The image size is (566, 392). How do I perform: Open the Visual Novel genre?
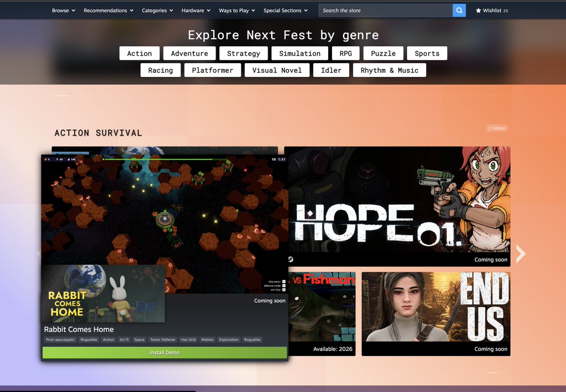[277, 70]
